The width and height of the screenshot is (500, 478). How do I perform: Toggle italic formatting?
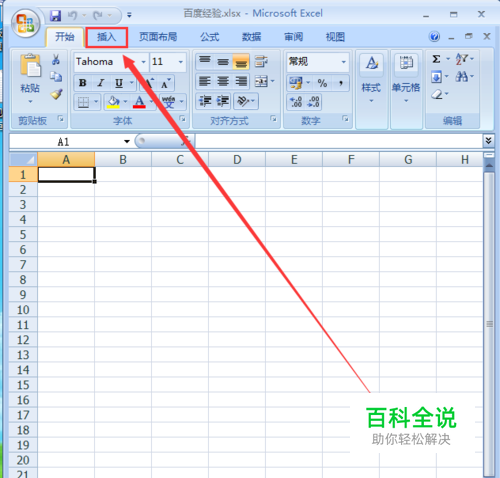(101, 83)
